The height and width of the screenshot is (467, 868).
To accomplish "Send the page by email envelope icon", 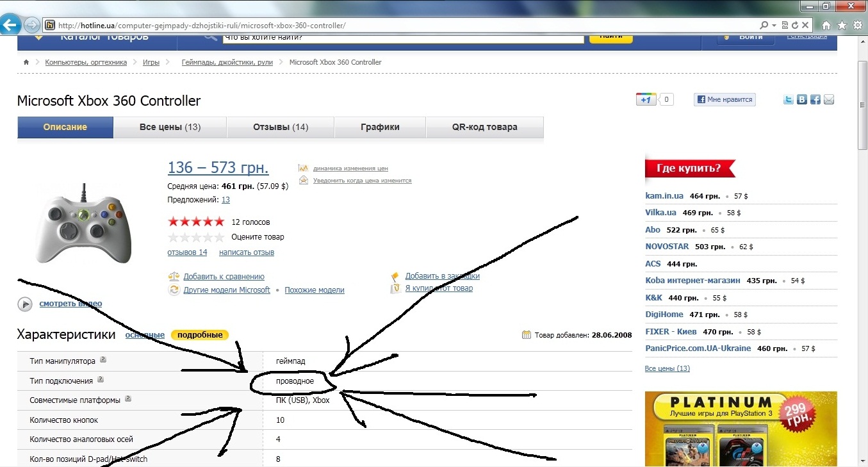I will point(829,100).
